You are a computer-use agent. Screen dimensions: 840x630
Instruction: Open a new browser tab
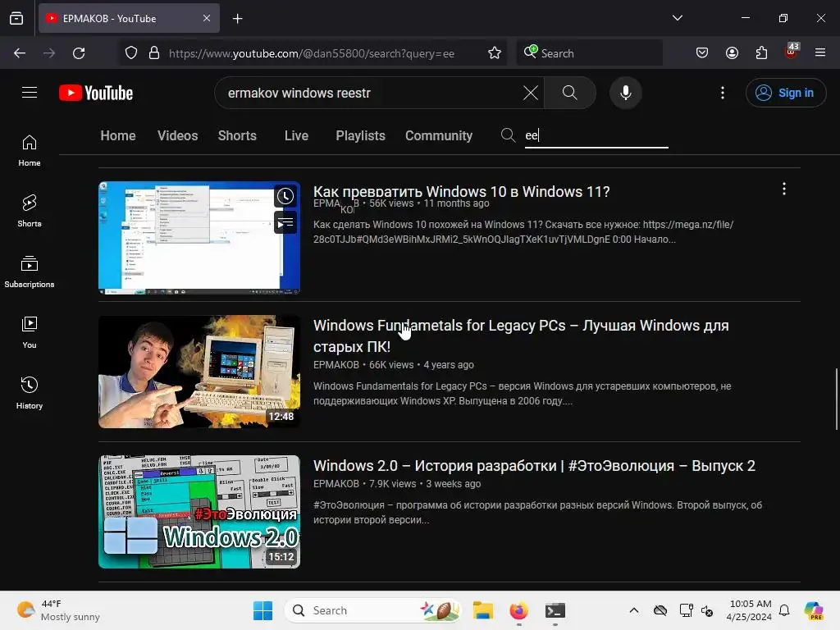(x=237, y=19)
